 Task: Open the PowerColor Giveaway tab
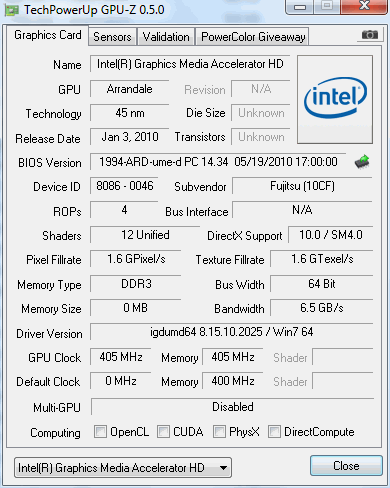pos(253,37)
